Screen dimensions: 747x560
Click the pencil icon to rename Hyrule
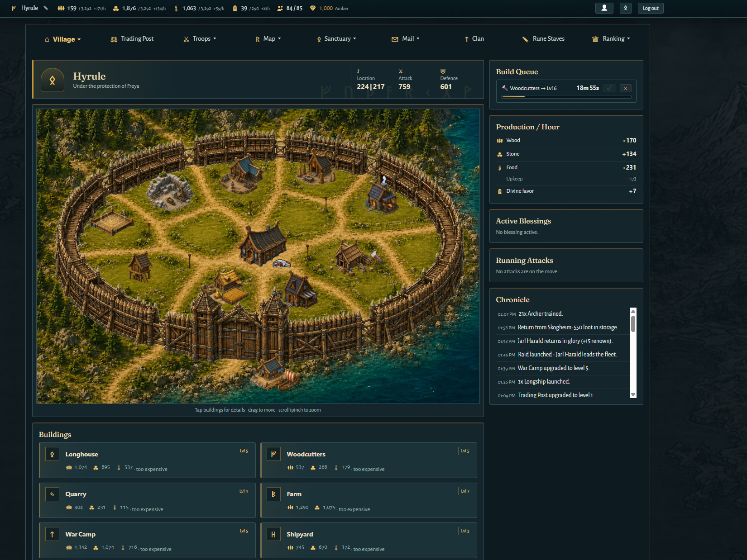click(46, 8)
